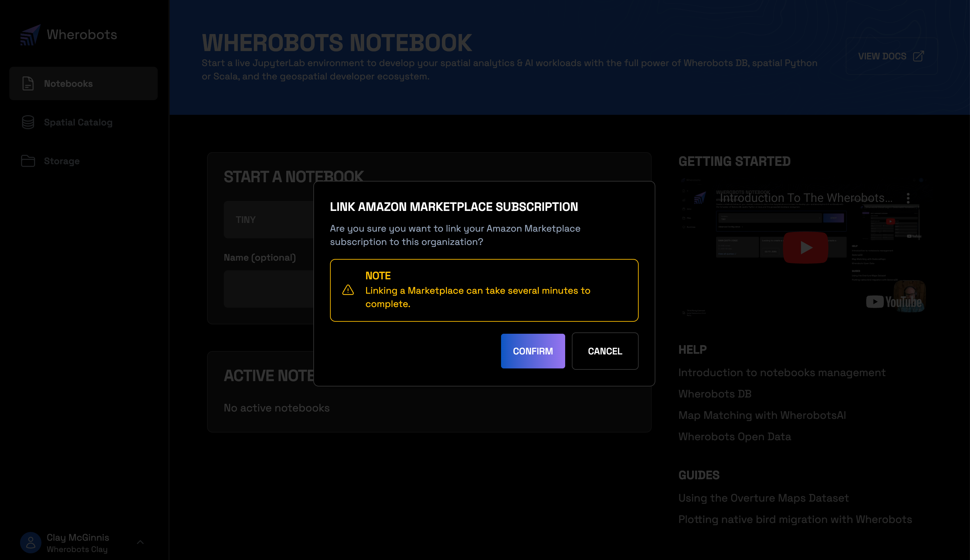Screen dimensions: 970x560
Task: Expand the account menu chevron
Action: (140, 542)
